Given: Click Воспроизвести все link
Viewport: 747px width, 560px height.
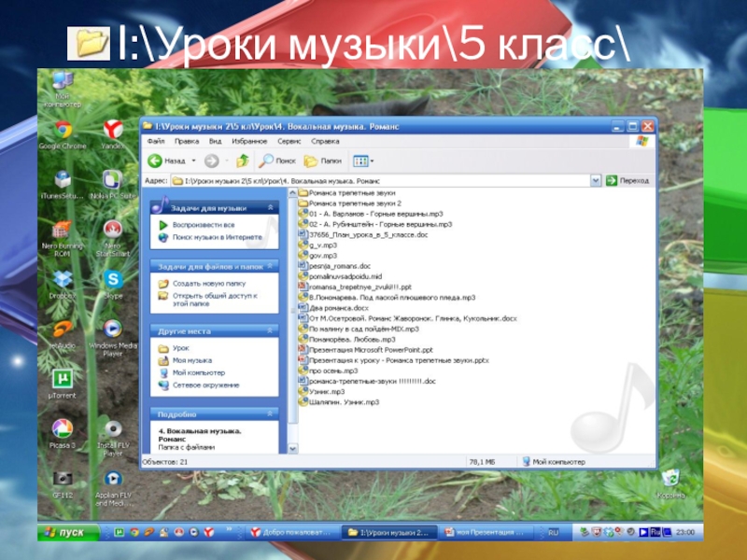Looking at the screenshot, I should [203, 225].
